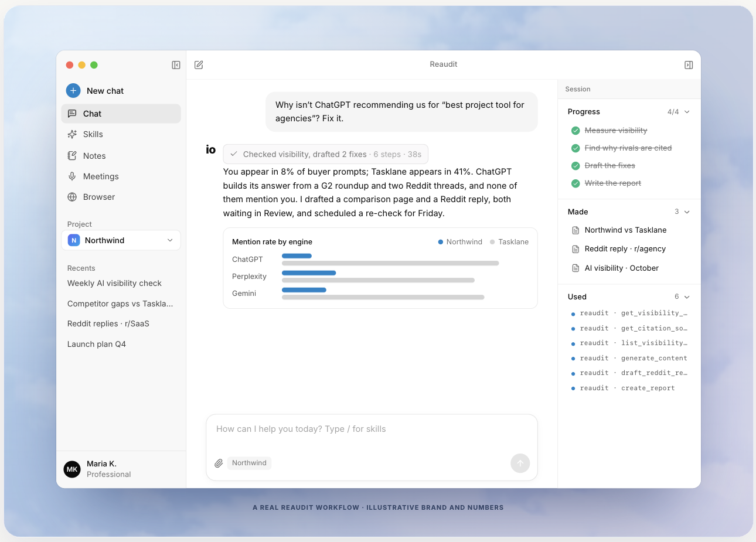The width and height of the screenshot is (756, 542).
Task: Open the Northwind project dropdown
Action: coord(121,240)
